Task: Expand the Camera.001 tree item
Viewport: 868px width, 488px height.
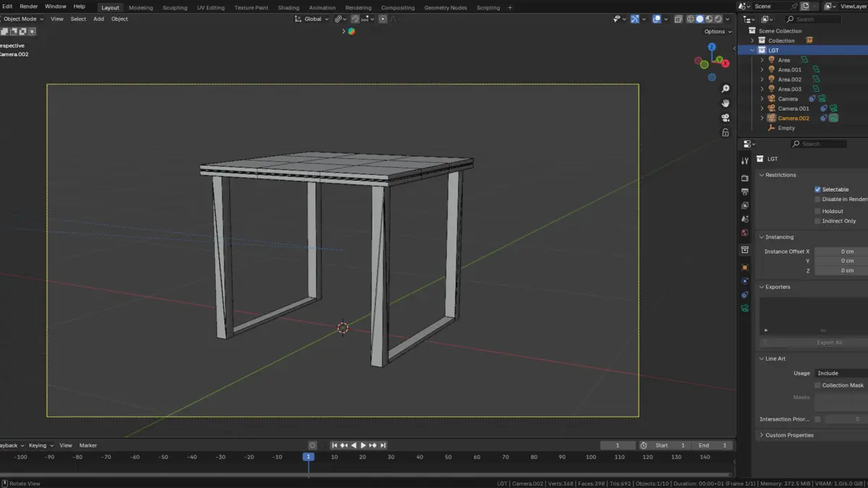Action: click(x=762, y=108)
